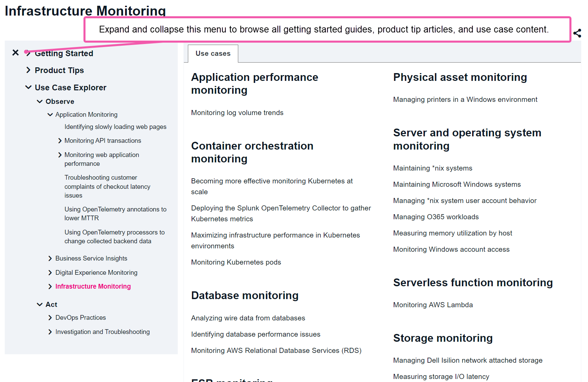Expand the Product Tips section
Image resolution: width=588 pixels, height=382 pixels.
click(x=28, y=70)
